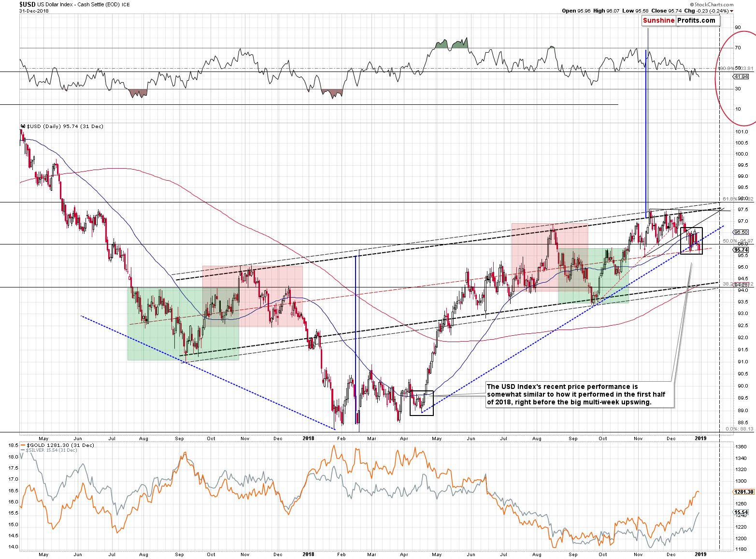The width and height of the screenshot is (756, 559).
Task: Select the chart title '$USD US Dollar Index'
Action: [46, 4]
